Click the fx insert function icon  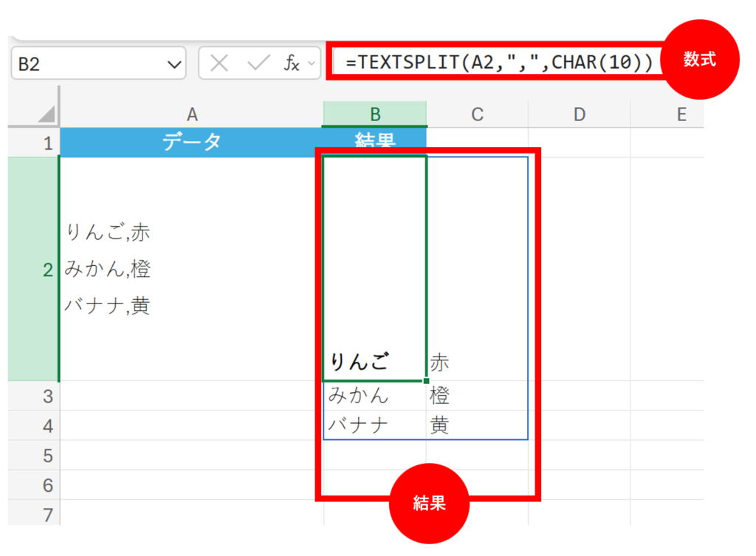pos(292,64)
